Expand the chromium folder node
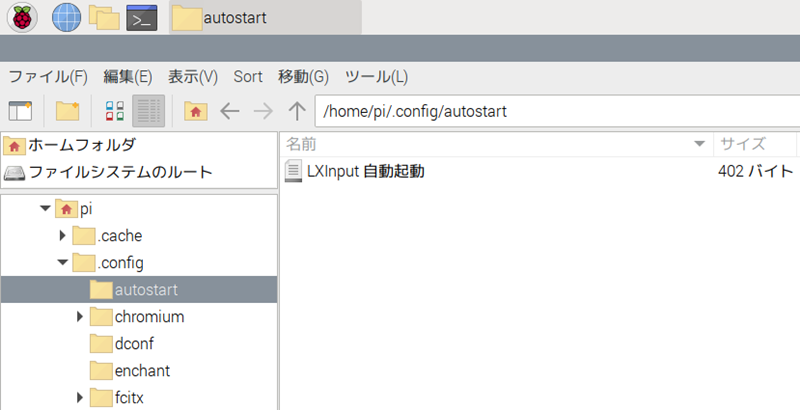This screenshot has height=410, width=800. pyautogui.click(x=79, y=317)
